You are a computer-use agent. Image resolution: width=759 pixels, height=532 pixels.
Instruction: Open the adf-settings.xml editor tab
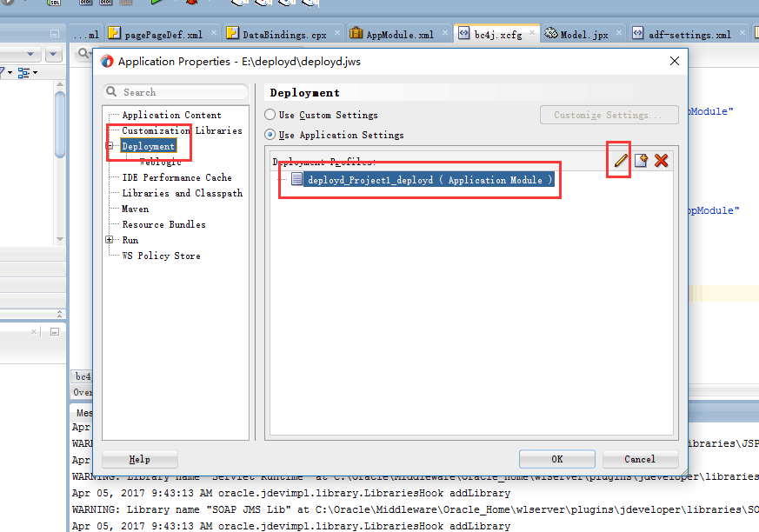click(689, 35)
